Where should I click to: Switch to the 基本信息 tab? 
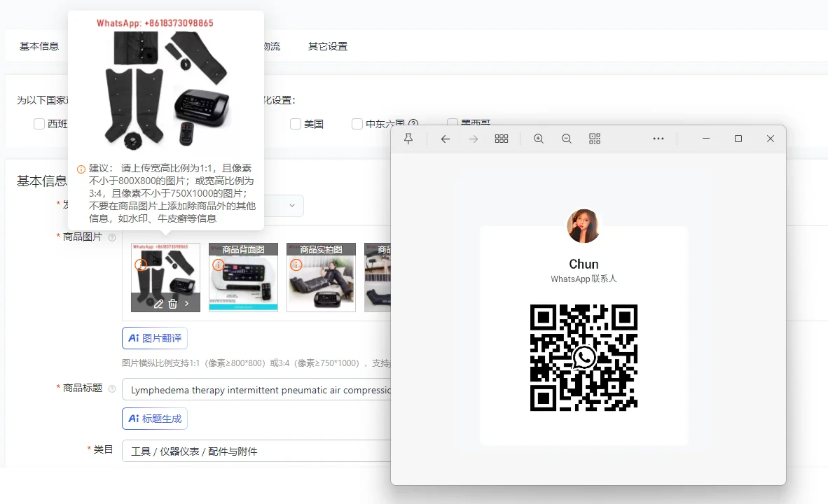[x=39, y=46]
